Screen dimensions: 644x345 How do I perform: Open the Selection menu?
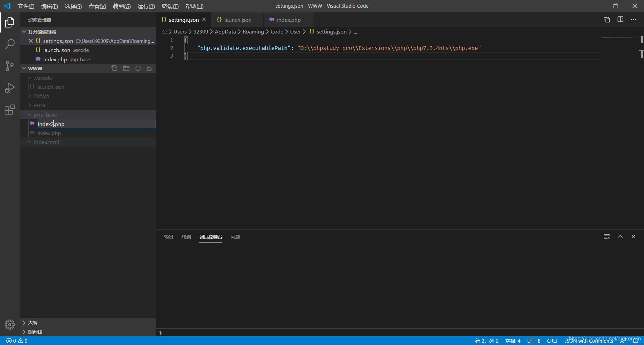click(x=73, y=6)
